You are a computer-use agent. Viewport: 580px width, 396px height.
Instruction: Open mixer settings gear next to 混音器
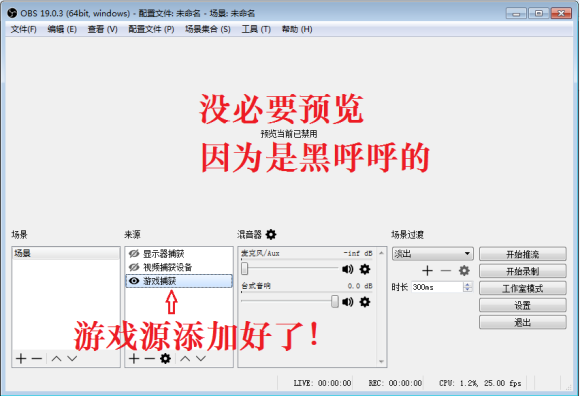(271, 234)
